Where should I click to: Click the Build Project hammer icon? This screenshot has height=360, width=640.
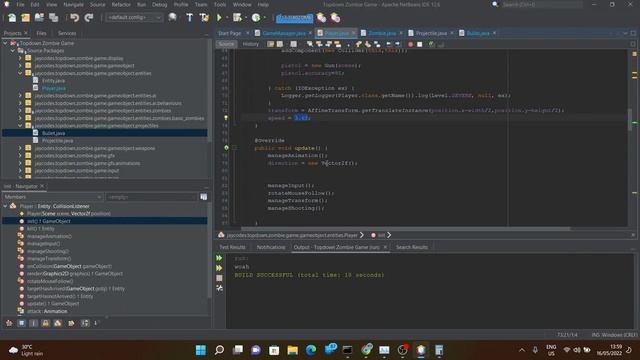(x=189, y=18)
